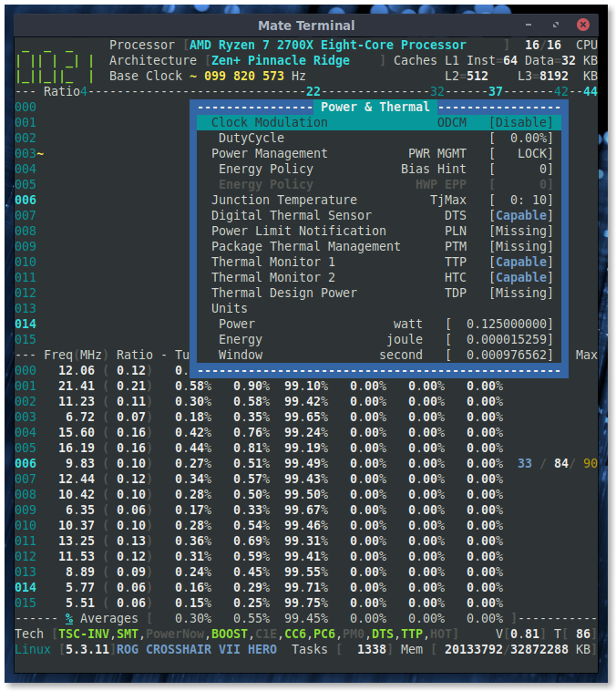The height and width of the screenshot is (691, 616).
Task: Click the Units heading
Action: tap(229, 308)
